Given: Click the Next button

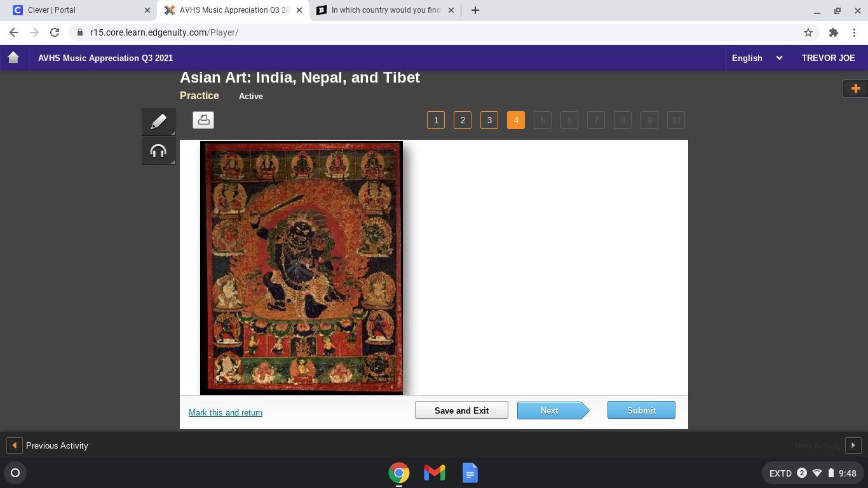Looking at the screenshot, I should tap(553, 410).
